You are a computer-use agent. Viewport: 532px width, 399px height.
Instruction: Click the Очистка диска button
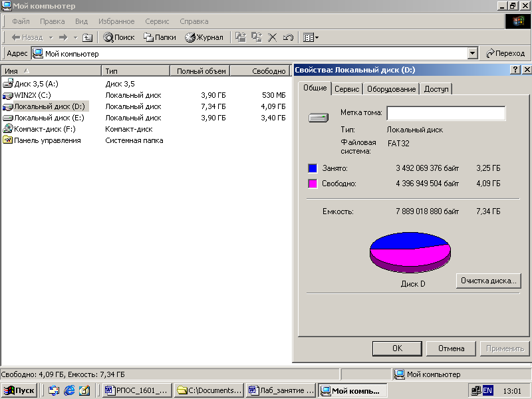tap(488, 281)
